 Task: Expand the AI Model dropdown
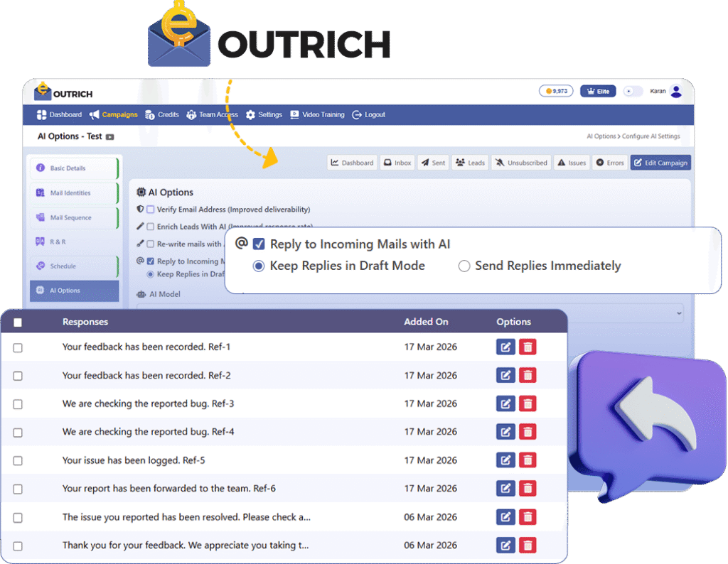point(679,313)
